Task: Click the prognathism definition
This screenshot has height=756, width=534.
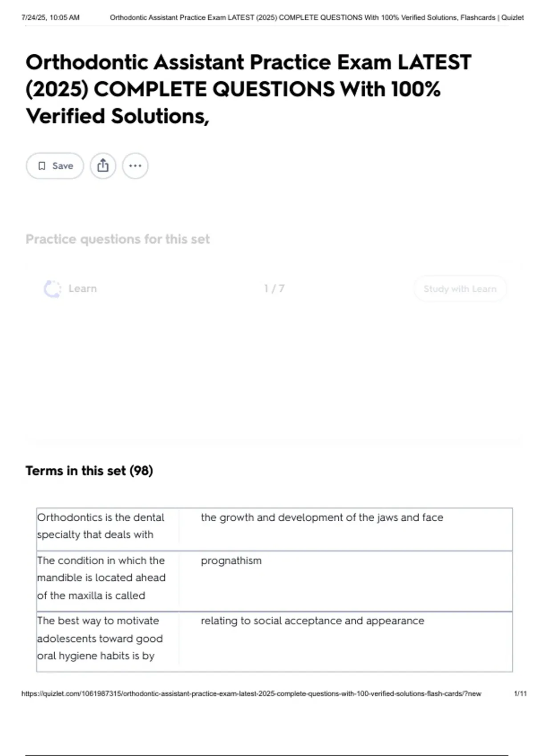Action: (x=231, y=561)
